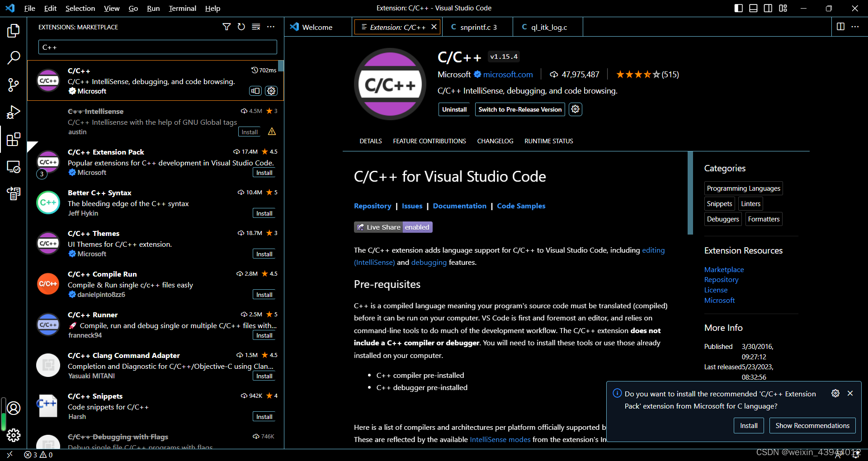Switch to ql_itk_log.c tab
Screen dimensions: 868x461
pyautogui.click(x=548, y=27)
